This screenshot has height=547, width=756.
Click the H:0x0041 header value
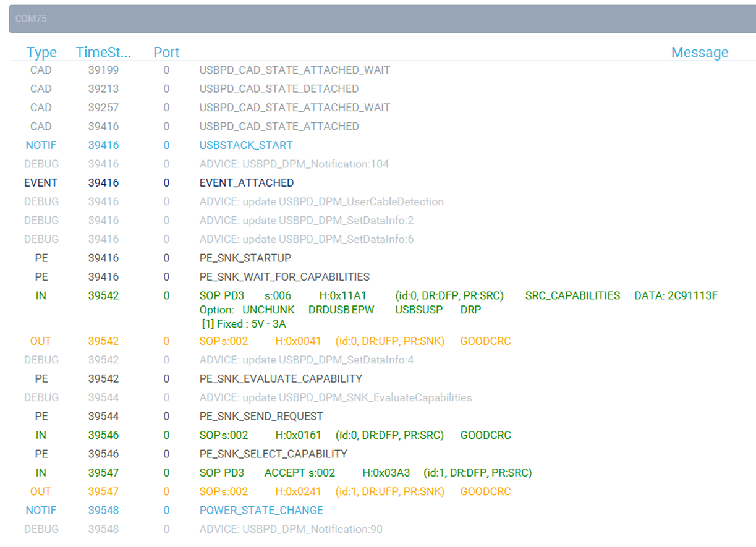coord(299,341)
